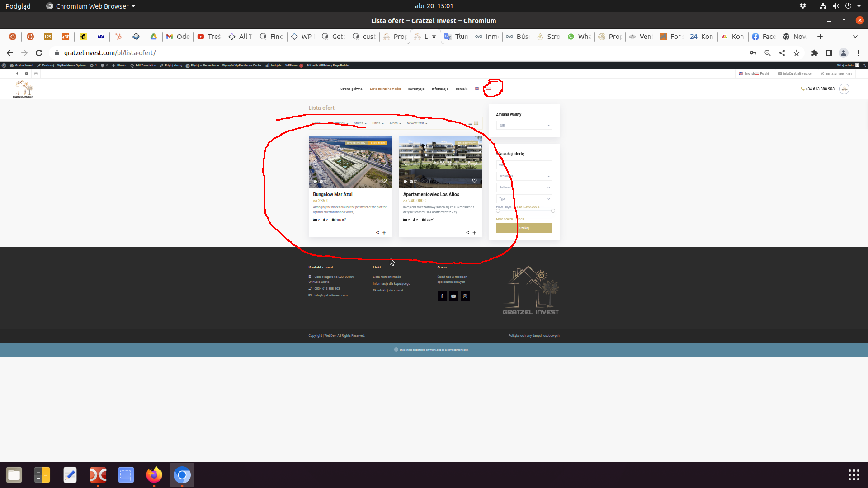Switch listings to grid view icon
Screen dimensions: 868x488
(476, 123)
